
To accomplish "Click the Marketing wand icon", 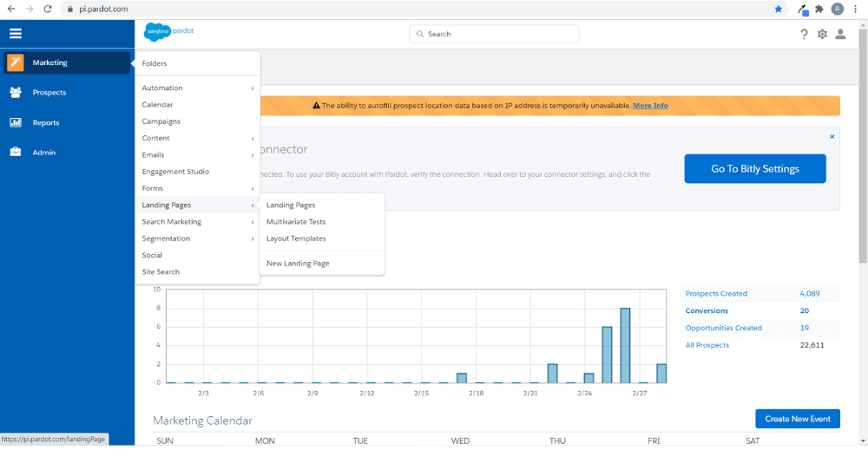I will [x=16, y=62].
